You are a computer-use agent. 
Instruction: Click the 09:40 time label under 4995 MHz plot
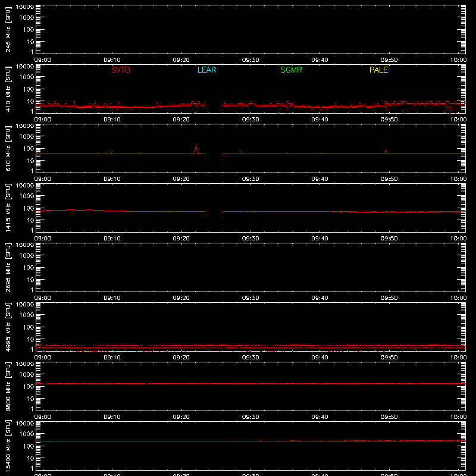click(x=320, y=358)
